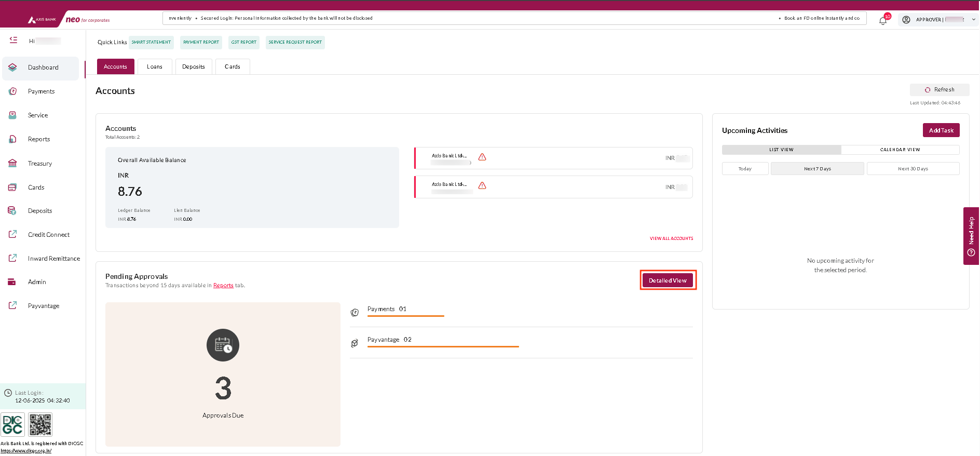The height and width of the screenshot is (456, 980).
Task: Click the notification bell icon
Action: coord(882,20)
